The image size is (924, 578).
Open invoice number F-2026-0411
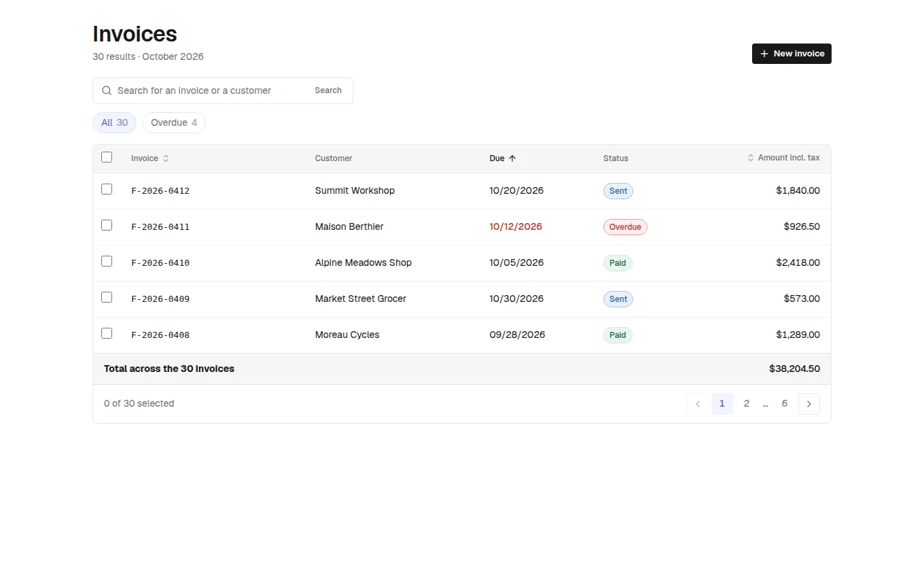coord(160,227)
